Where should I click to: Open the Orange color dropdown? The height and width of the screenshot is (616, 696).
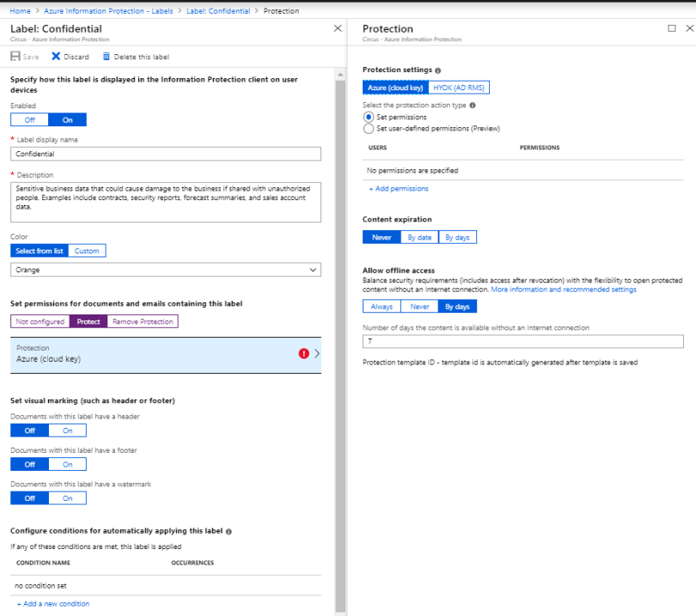pos(166,270)
